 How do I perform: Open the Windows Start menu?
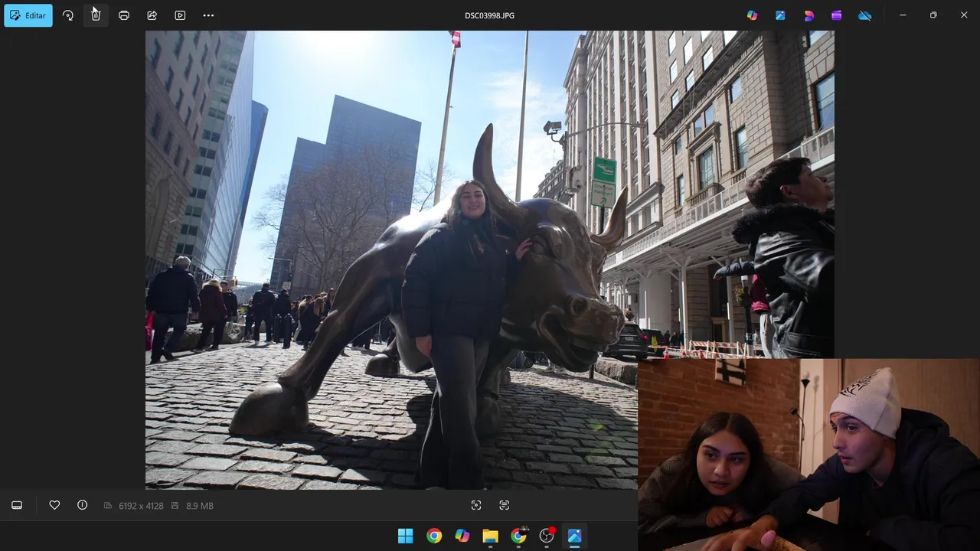(x=406, y=536)
